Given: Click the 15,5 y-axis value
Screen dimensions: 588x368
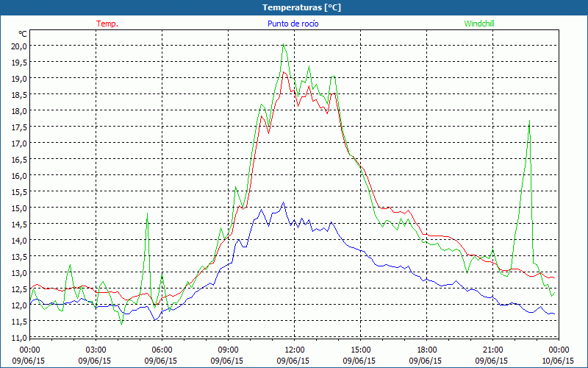Looking at the screenshot, I should 19,192.
